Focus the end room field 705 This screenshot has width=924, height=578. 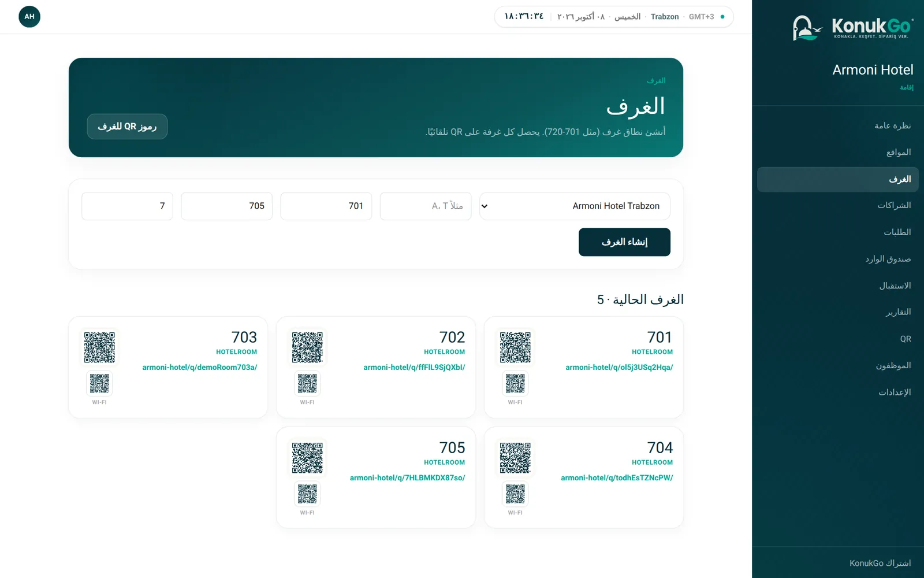227,206
